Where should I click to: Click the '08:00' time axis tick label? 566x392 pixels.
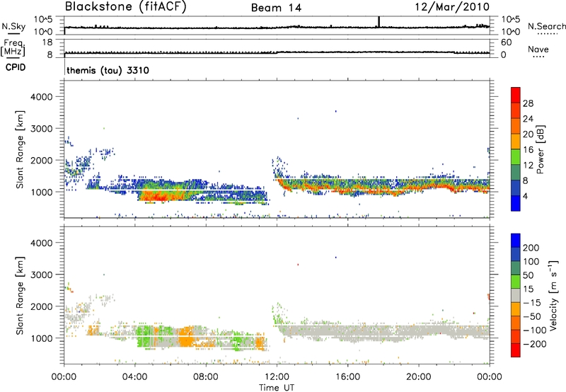click(x=205, y=377)
